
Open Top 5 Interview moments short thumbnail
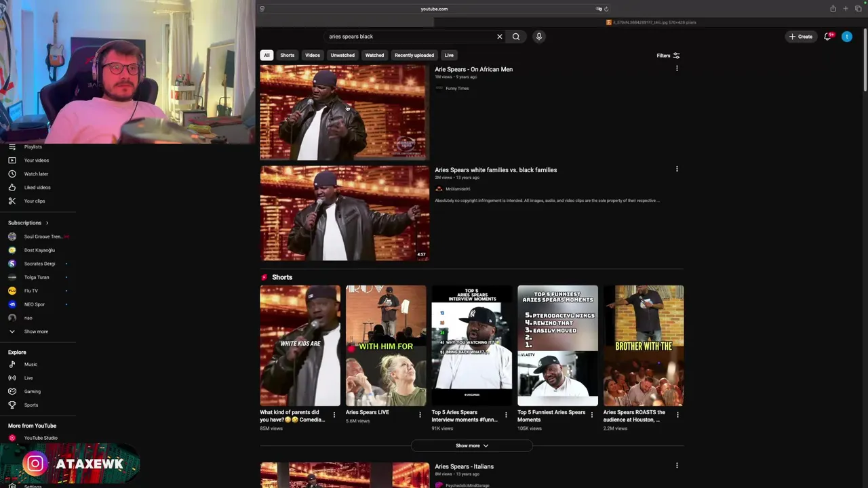click(472, 346)
